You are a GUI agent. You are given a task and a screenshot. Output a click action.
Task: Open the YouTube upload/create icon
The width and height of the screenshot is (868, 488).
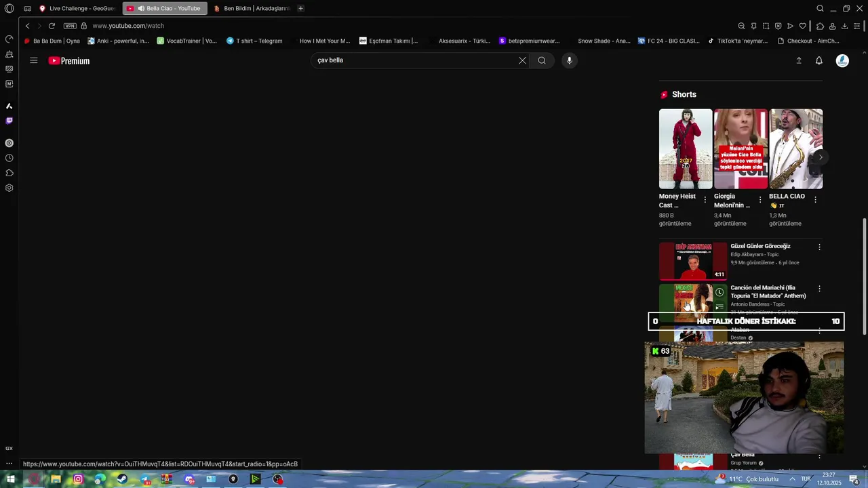click(799, 60)
